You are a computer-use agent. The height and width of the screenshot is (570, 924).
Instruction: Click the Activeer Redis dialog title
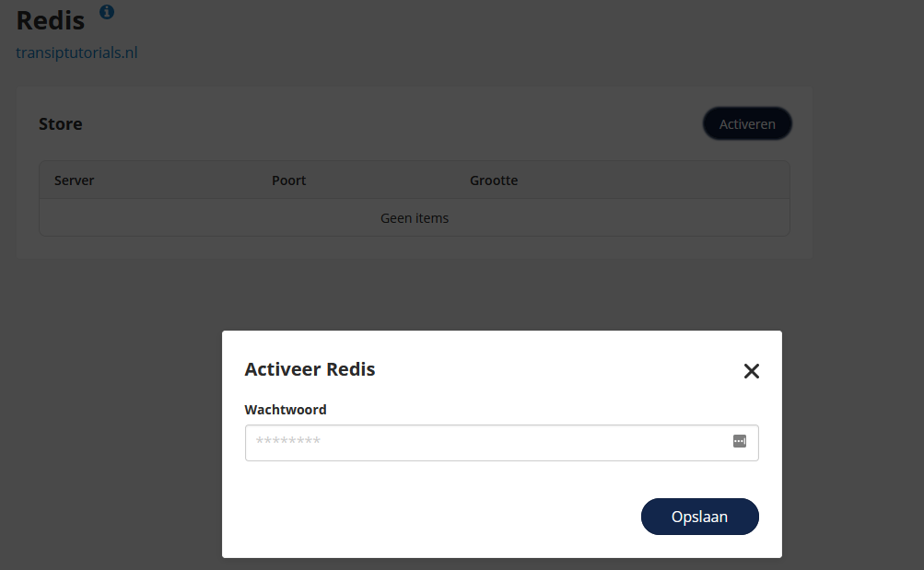[310, 369]
